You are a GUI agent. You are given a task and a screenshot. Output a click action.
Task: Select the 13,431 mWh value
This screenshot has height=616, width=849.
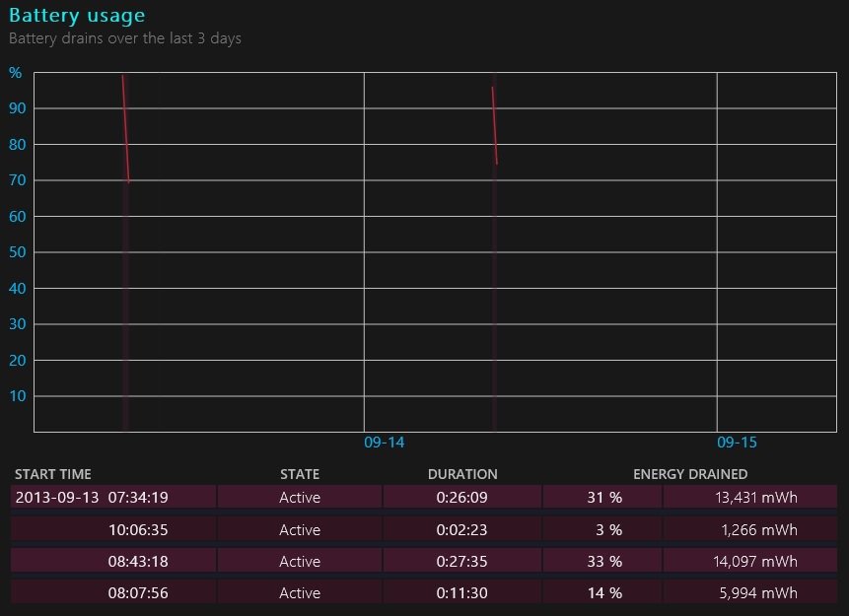click(x=756, y=498)
